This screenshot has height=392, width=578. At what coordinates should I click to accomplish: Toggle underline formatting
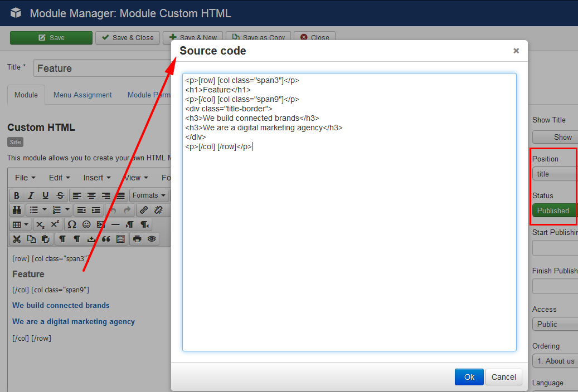click(46, 195)
